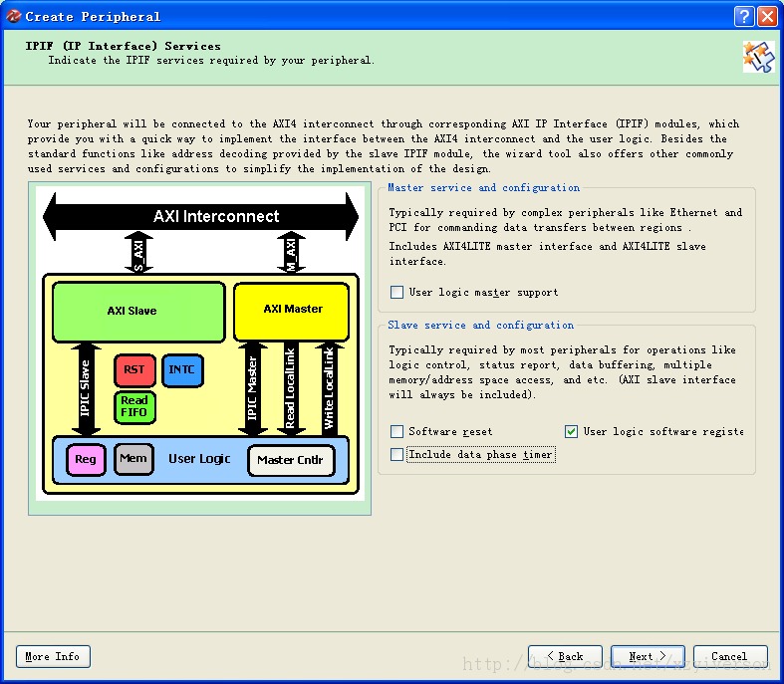This screenshot has width=784, height=684.
Task: Click the IPIF (IP Interface) Services title
Action: pos(123,46)
